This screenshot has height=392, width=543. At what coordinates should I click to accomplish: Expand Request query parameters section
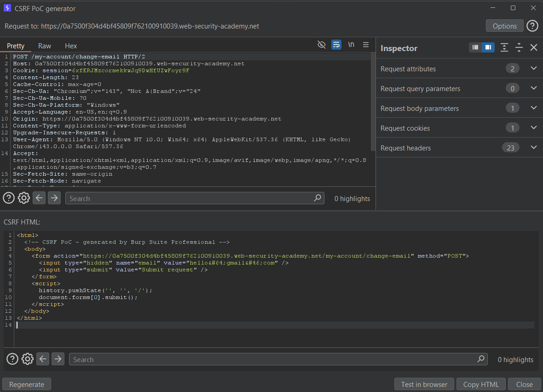coord(459,88)
